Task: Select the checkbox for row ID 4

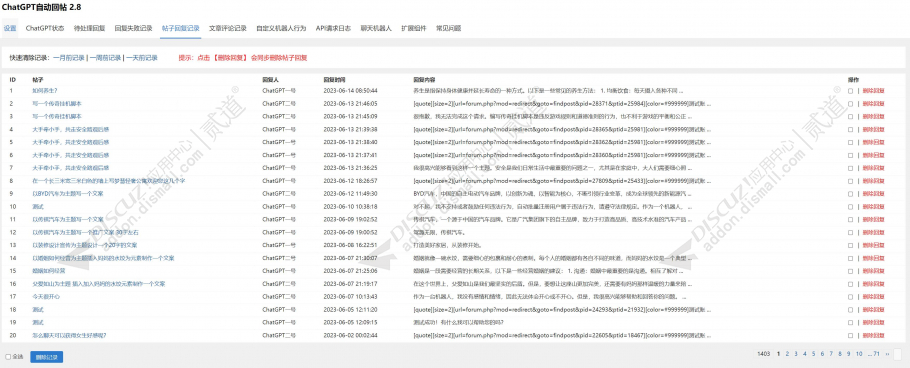Action: click(850, 129)
